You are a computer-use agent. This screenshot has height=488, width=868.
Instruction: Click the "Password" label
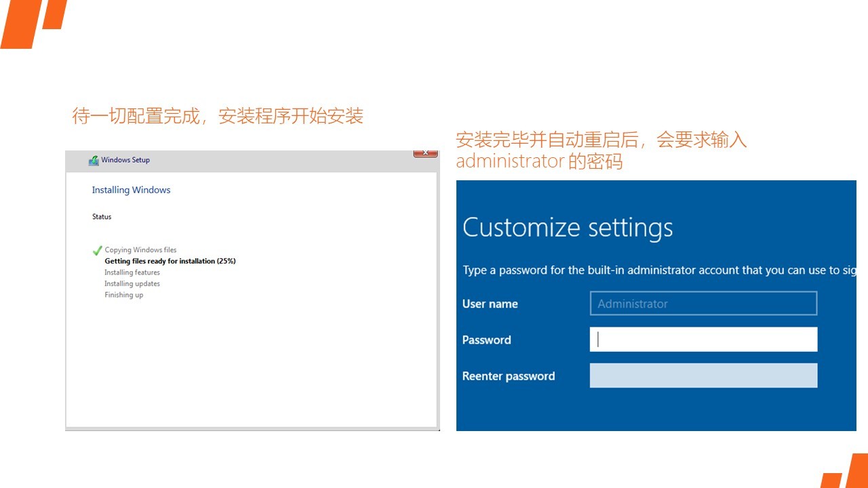486,340
